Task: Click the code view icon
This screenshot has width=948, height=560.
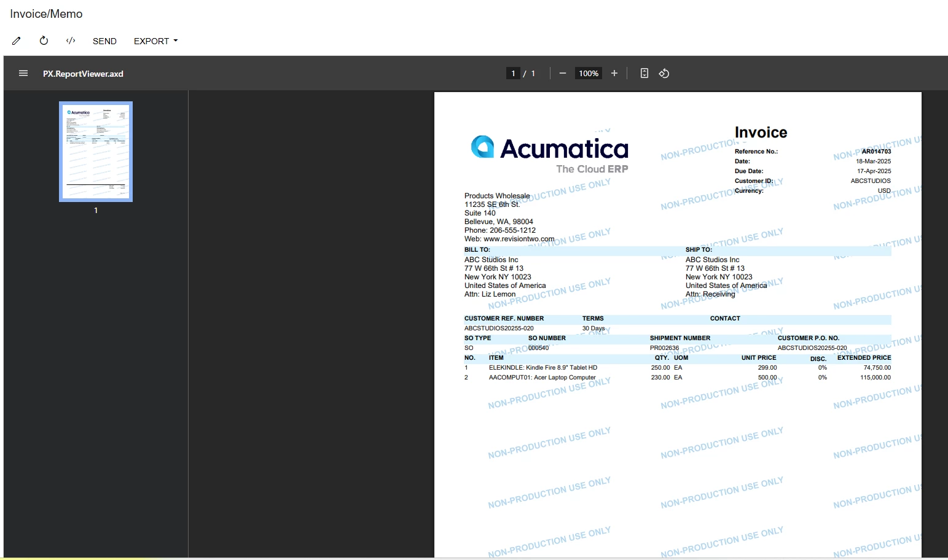Action: 71,41
